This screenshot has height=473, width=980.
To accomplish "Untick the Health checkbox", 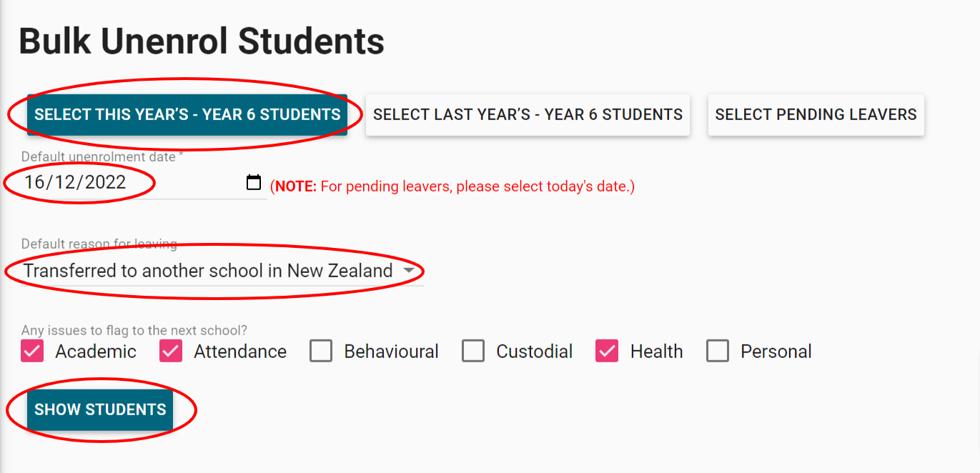I will pyautogui.click(x=607, y=352).
